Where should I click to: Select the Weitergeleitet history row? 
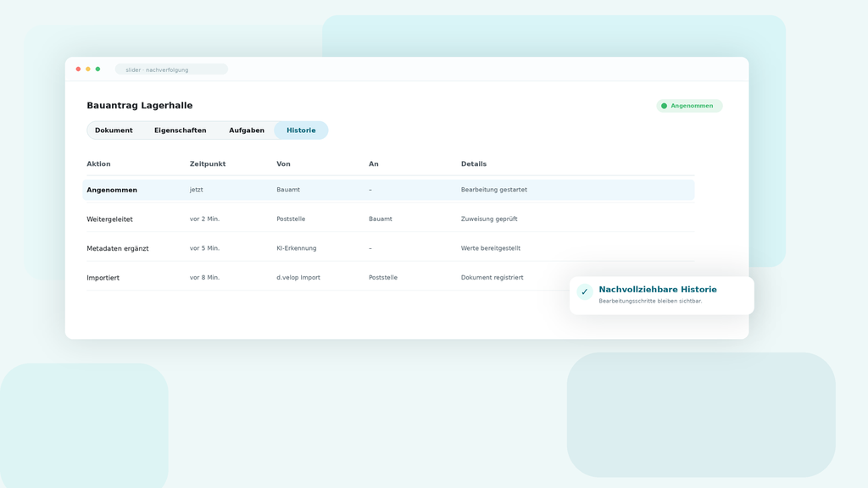coord(390,219)
